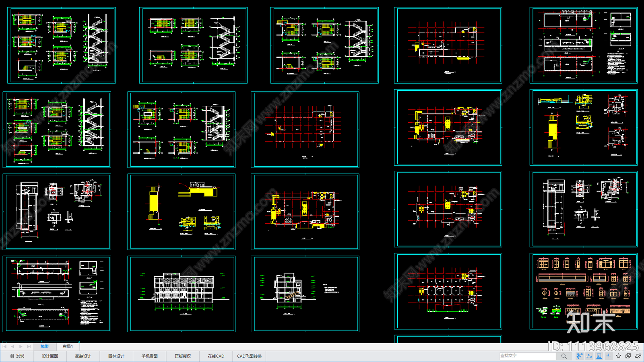Image resolution: width=644 pixels, height=362 pixels.
Task: Click the orbit planet icon
Action: point(638,356)
